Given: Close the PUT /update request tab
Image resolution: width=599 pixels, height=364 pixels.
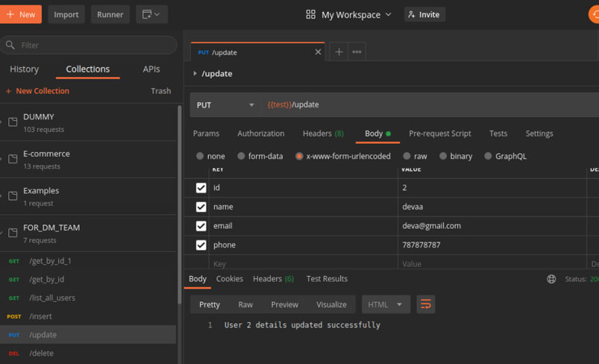Looking at the screenshot, I should [x=318, y=52].
